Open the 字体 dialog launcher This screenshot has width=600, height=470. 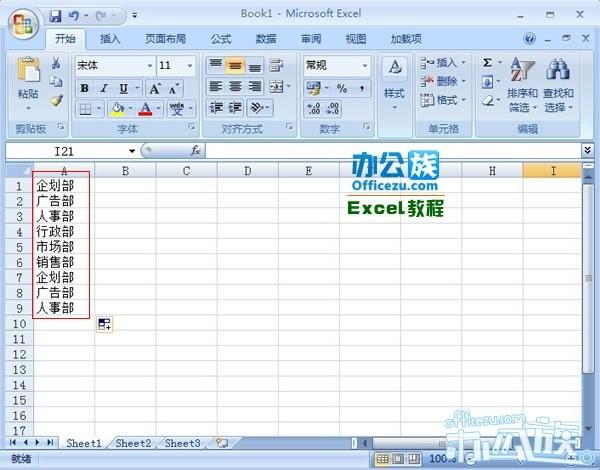coord(192,127)
